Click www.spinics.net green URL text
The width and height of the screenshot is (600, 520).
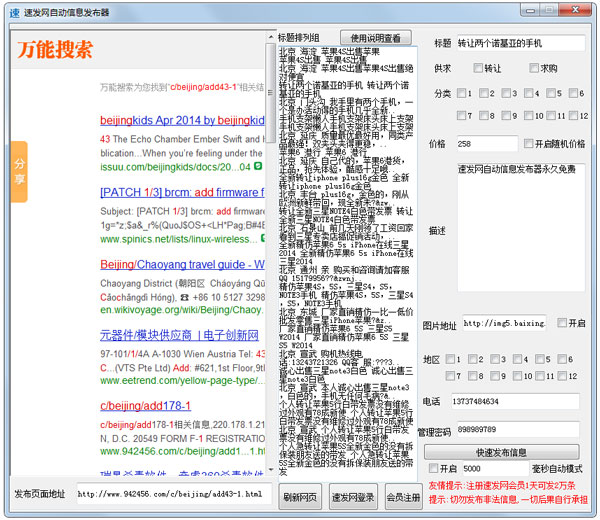tap(179, 239)
